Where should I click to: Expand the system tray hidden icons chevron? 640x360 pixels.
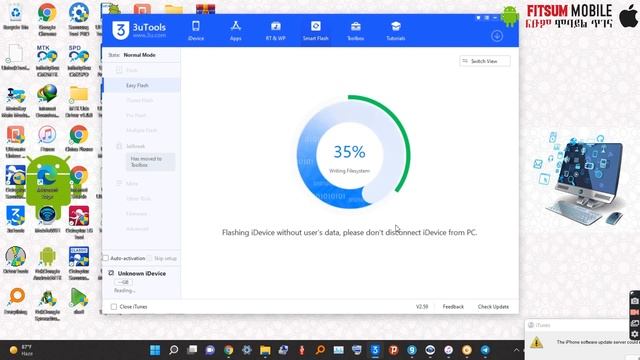click(x=516, y=350)
